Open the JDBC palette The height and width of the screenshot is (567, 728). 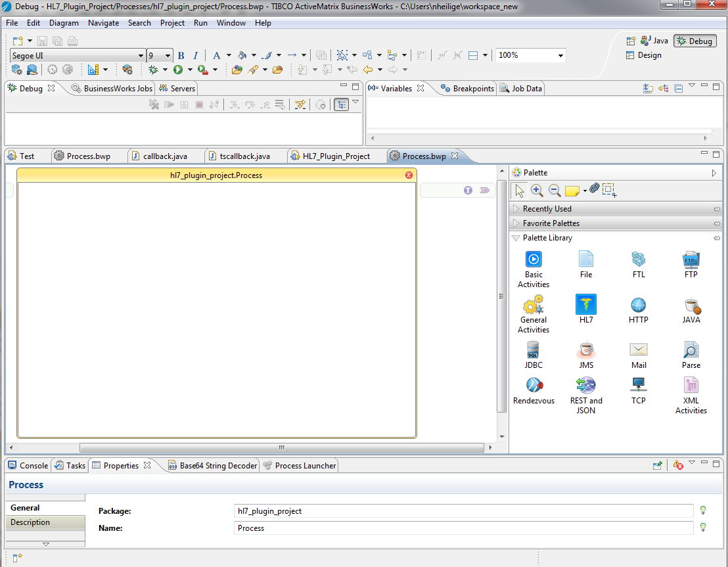[533, 351]
